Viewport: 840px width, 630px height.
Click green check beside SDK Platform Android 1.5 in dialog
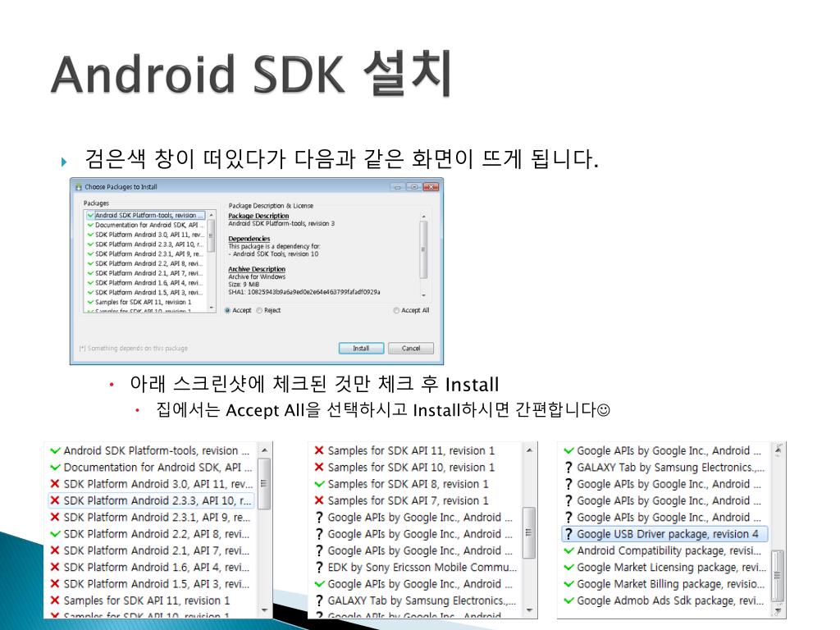coord(90,293)
